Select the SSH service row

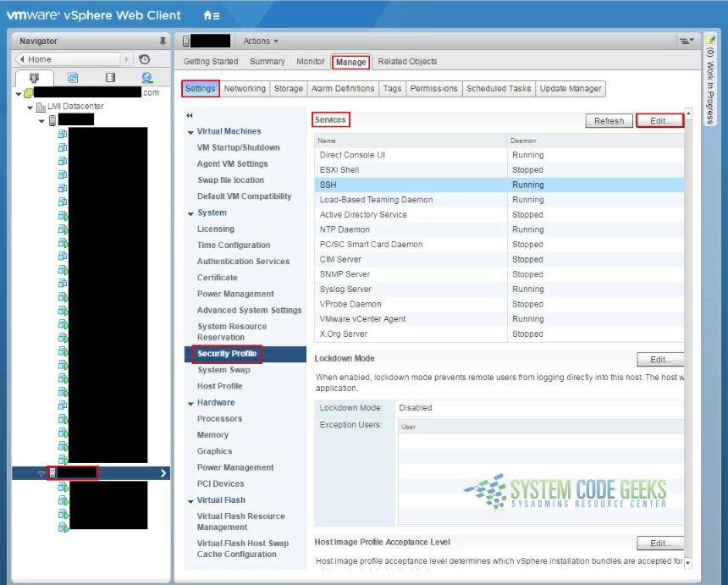(499, 185)
